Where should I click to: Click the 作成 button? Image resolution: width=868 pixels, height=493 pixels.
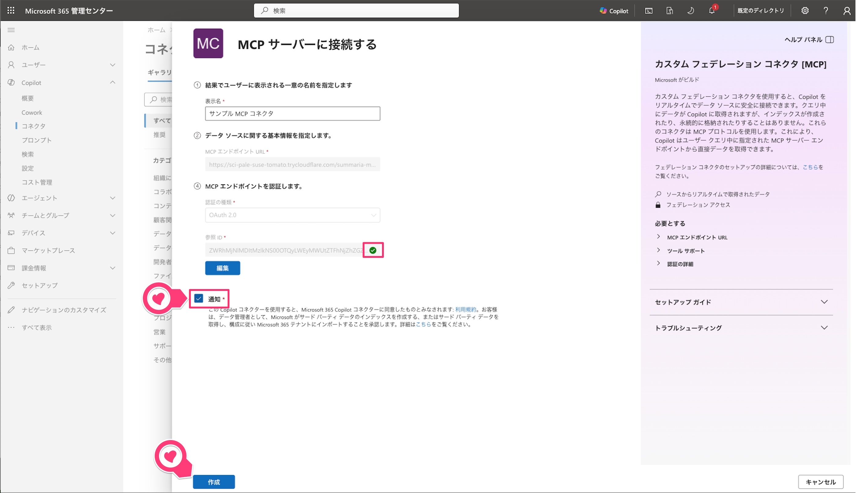pyautogui.click(x=213, y=482)
